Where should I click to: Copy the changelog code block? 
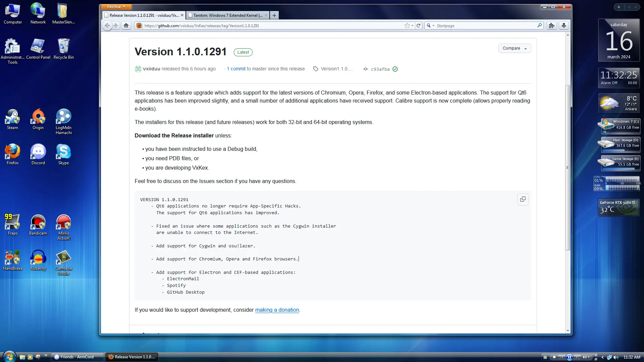(x=523, y=199)
